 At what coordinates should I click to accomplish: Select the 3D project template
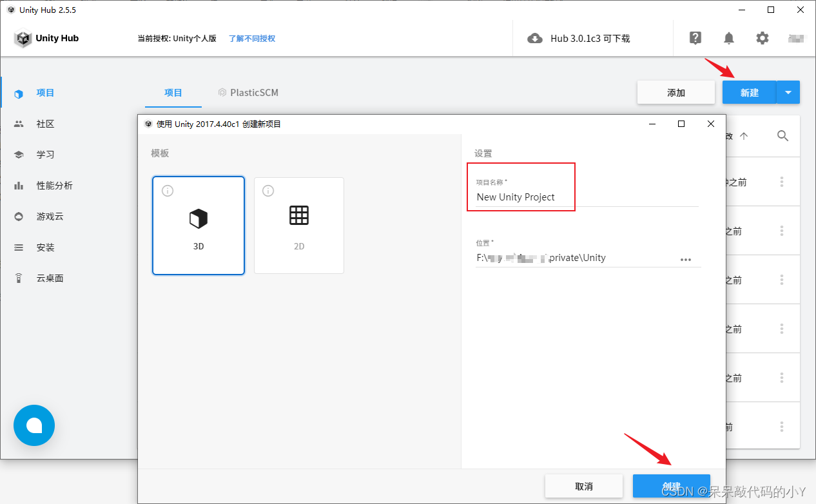tap(198, 226)
